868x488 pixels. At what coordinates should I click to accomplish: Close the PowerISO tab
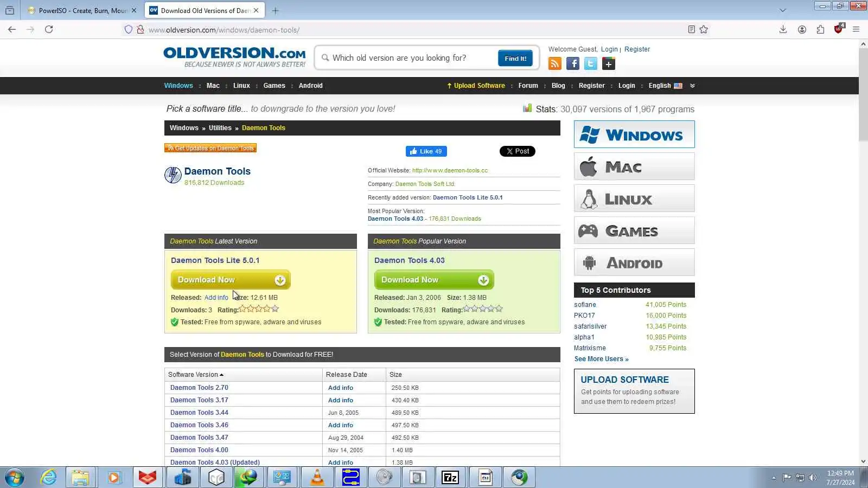click(x=134, y=10)
